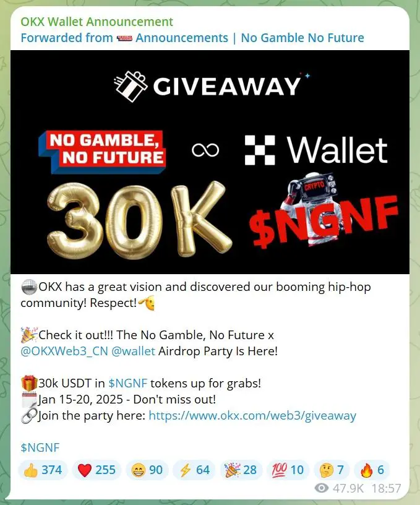Click the $NGNF hashtag at message bottom

(40, 447)
